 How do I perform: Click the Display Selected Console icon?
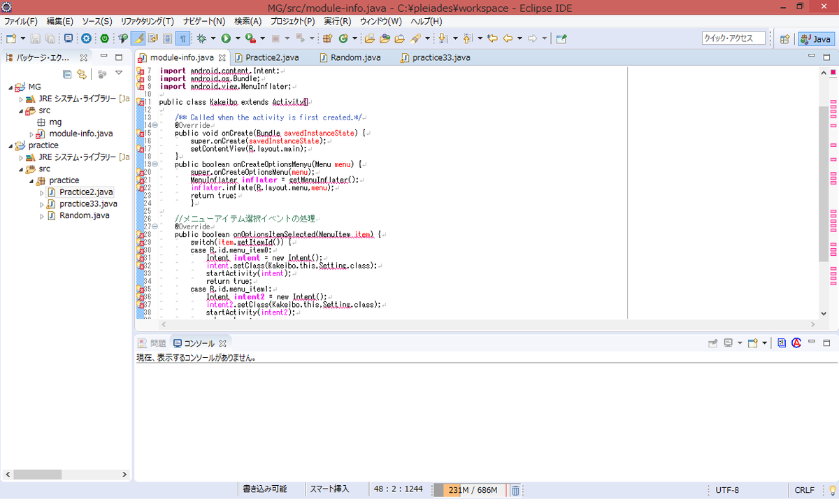(x=728, y=343)
